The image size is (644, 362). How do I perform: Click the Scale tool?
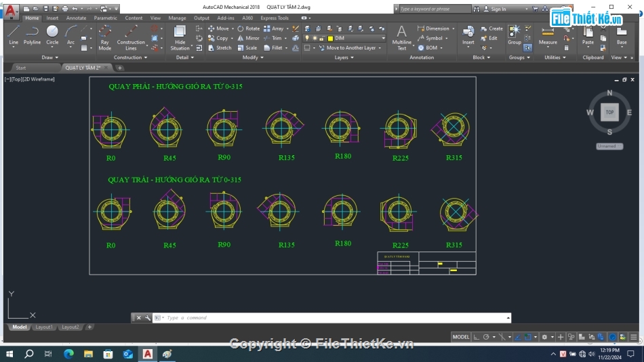(x=247, y=47)
